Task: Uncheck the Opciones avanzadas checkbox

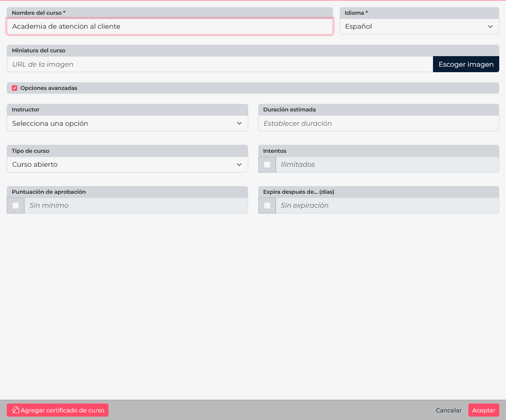Action: 14,88
